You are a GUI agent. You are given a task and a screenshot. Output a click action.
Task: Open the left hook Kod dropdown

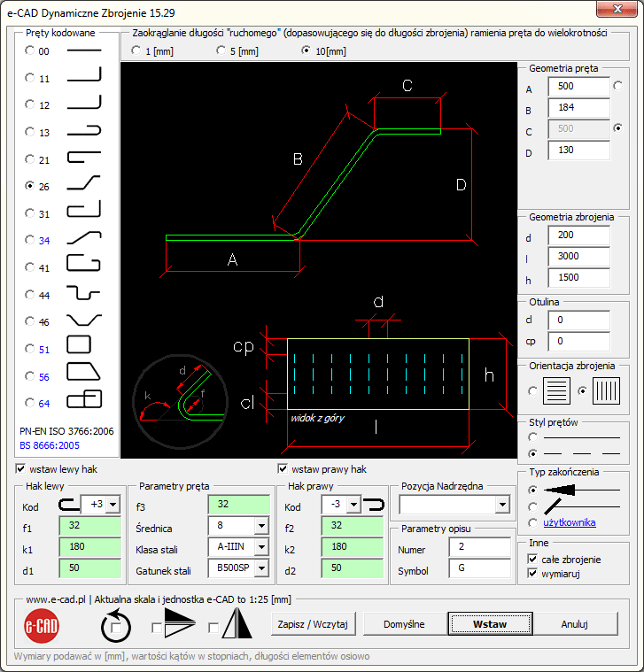coord(113,505)
